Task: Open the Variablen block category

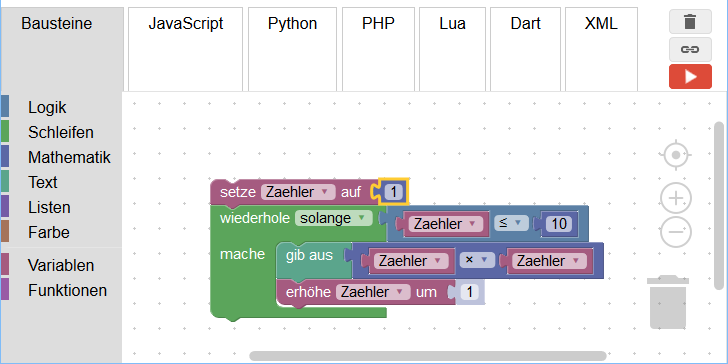Action: point(61,265)
